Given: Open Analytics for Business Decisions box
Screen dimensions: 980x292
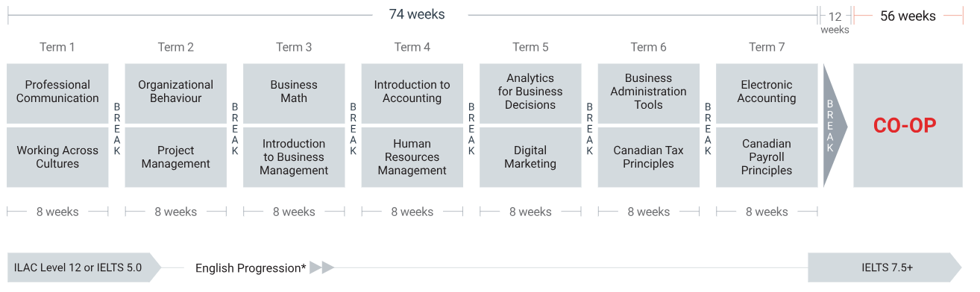Looking at the screenshot, I should (530, 93).
